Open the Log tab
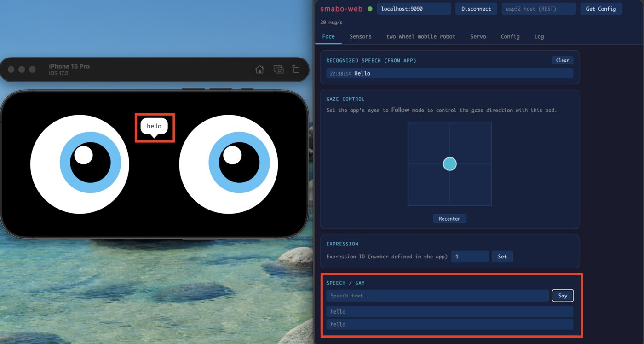Viewport: 644px width, 344px height. 539,36
